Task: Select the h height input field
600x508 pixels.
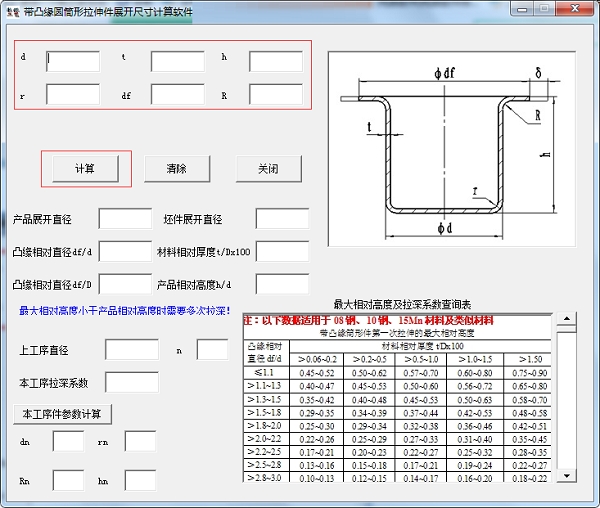Action: tap(275, 61)
